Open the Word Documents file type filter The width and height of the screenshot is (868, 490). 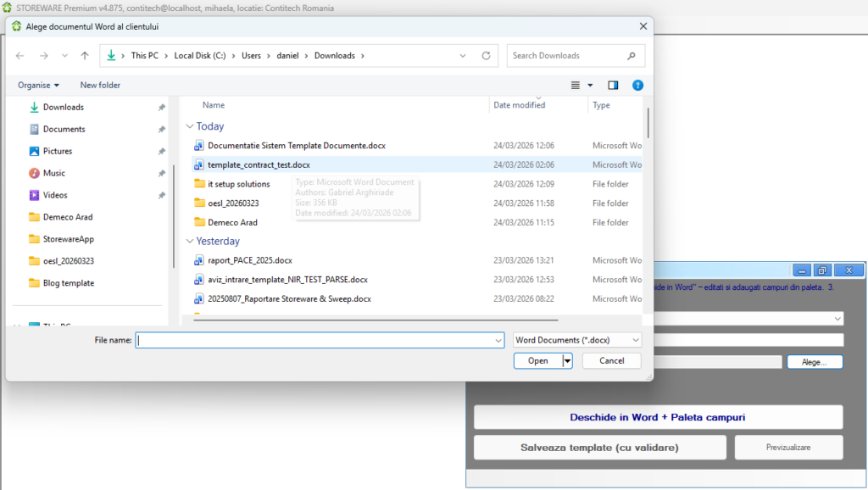click(x=577, y=340)
